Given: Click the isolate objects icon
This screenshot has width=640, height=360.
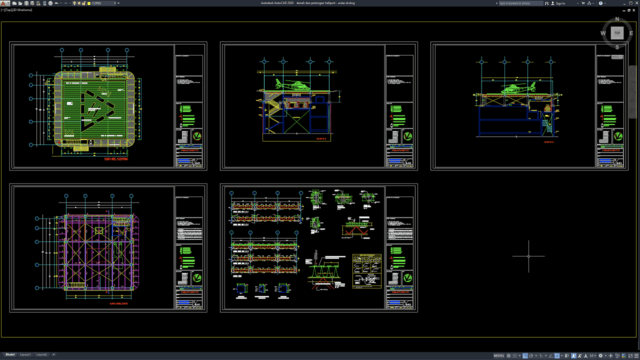Looking at the screenshot, I should [x=617, y=356].
